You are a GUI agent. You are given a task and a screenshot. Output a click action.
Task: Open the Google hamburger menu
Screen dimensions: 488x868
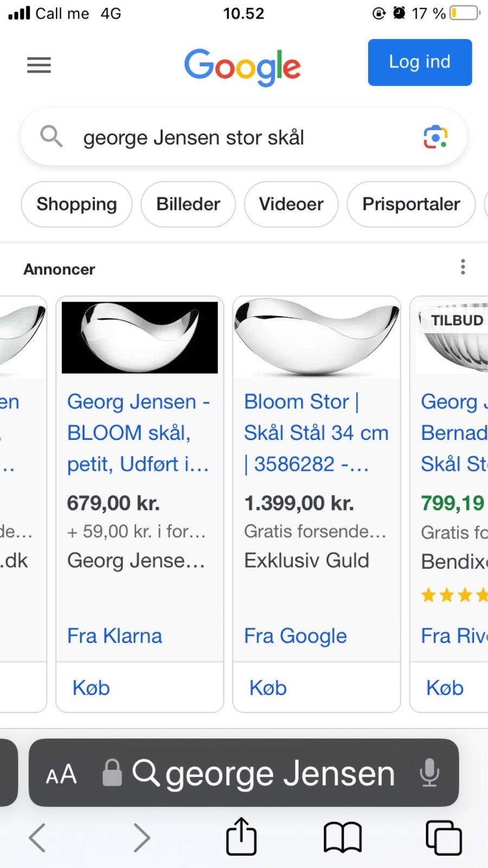pos(39,65)
